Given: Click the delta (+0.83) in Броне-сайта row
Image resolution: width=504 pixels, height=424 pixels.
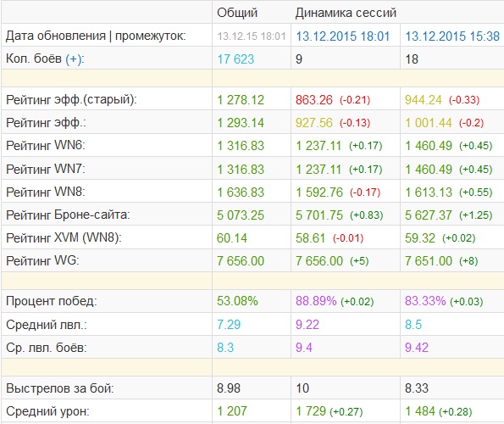Looking at the screenshot, I should coord(367,215).
